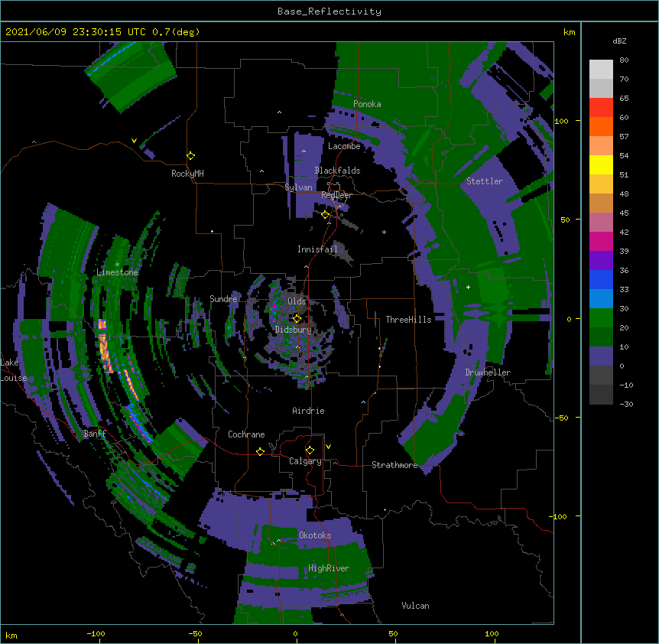The width and height of the screenshot is (659, 644).
Task: Select the violet 39-36 dBZ legend band
Action: [601, 261]
